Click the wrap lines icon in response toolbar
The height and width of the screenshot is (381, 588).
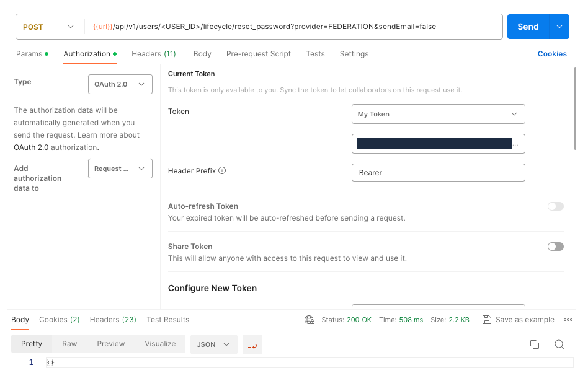point(252,344)
